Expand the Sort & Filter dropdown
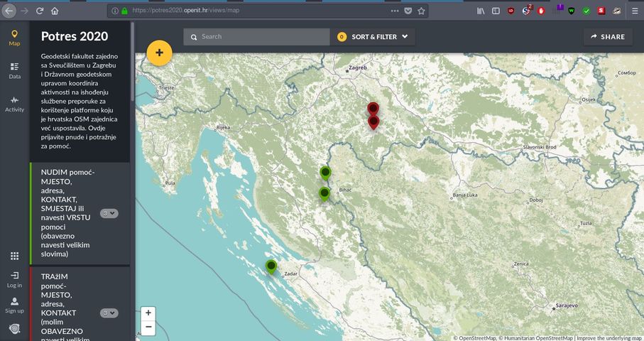This screenshot has height=341, width=644. click(x=373, y=37)
